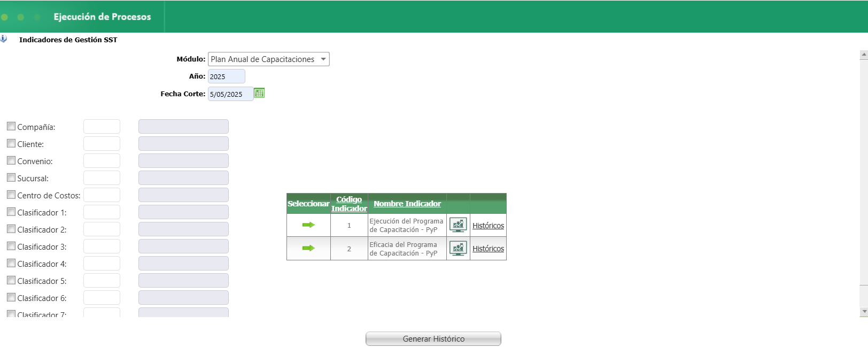Click the Compañía description field
The image size is (868, 355).
(x=183, y=126)
